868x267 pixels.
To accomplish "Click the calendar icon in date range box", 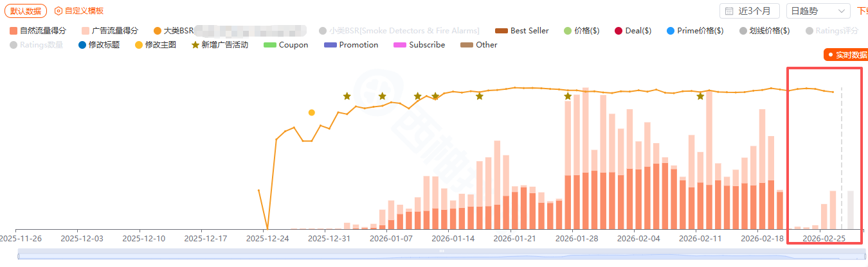I will (x=729, y=11).
